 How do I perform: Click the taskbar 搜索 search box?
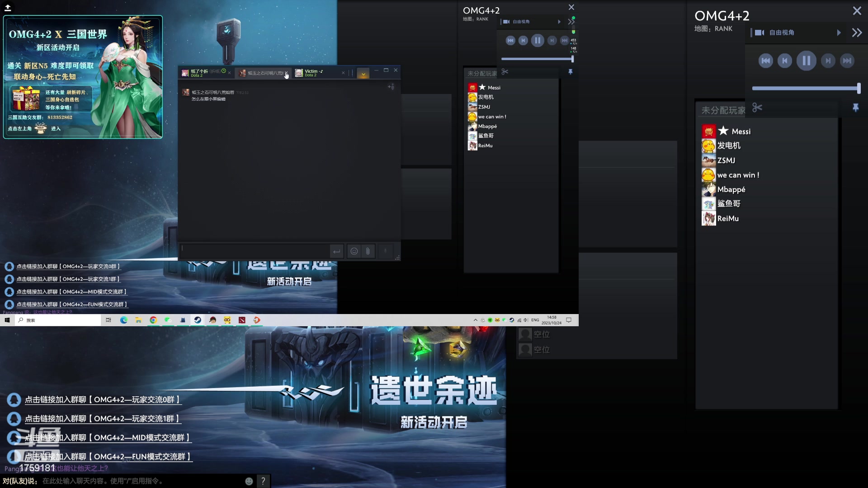pos(58,320)
